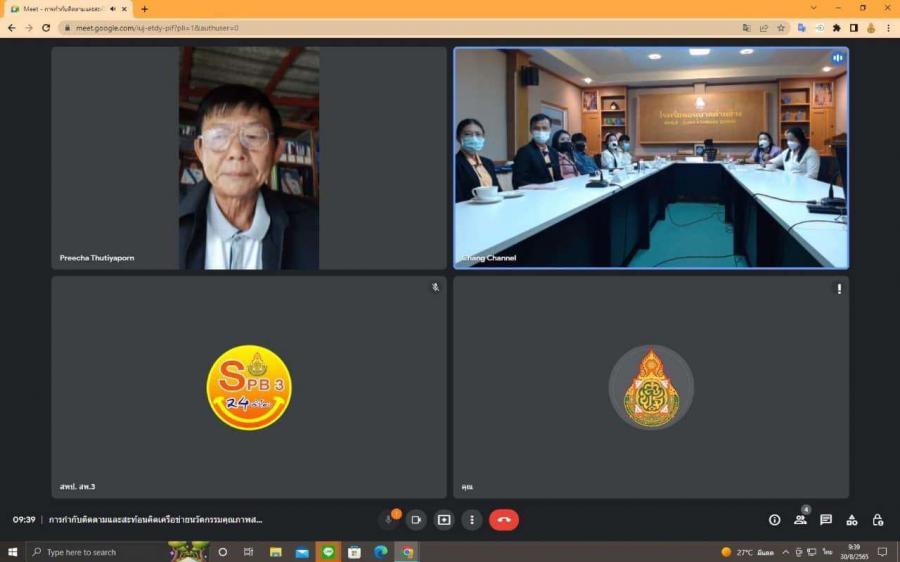
Task: Open the chat with everyone panel
Action: click(826, 520)
